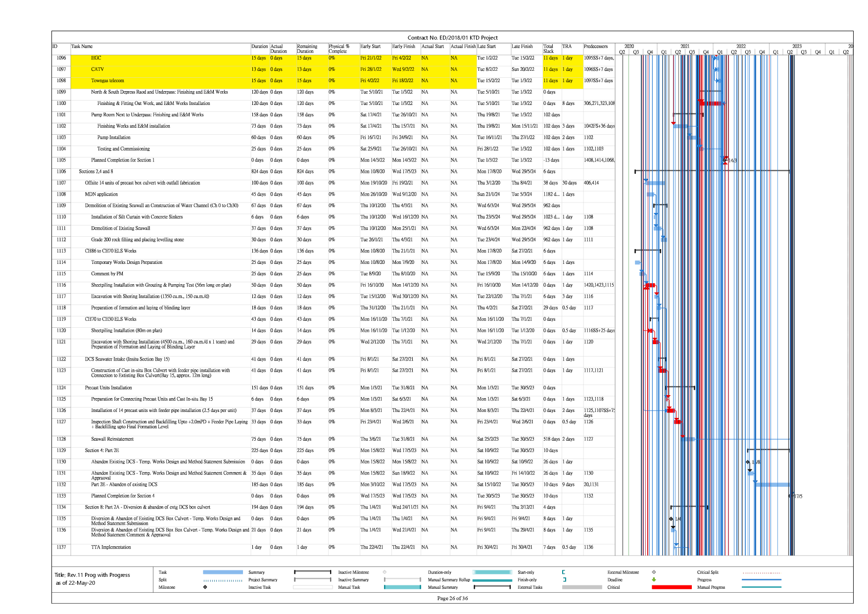Click the Inactive Milestone legend icon
The image size is (868, 614).
click(385, 572)
